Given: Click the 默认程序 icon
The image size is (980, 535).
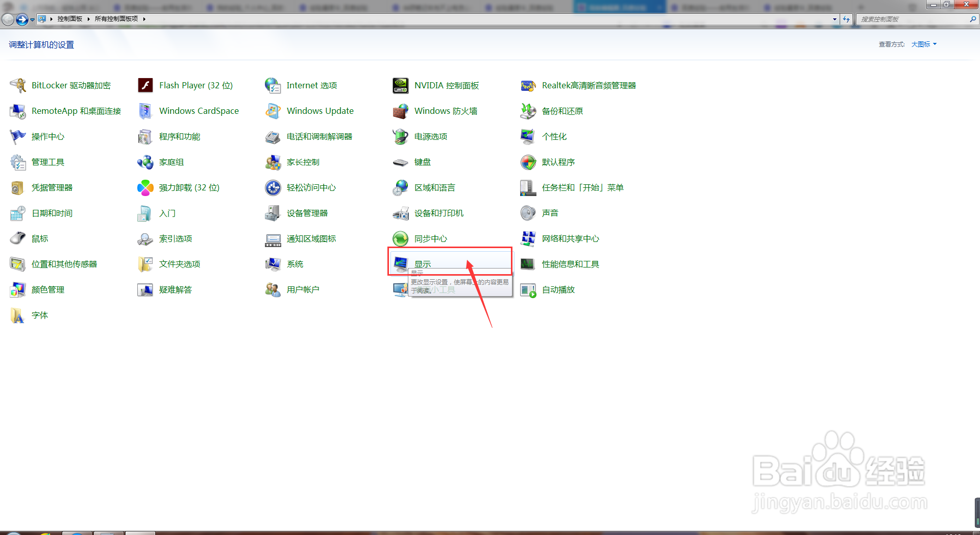Looking at the screenshot, I should pos(528,162).
